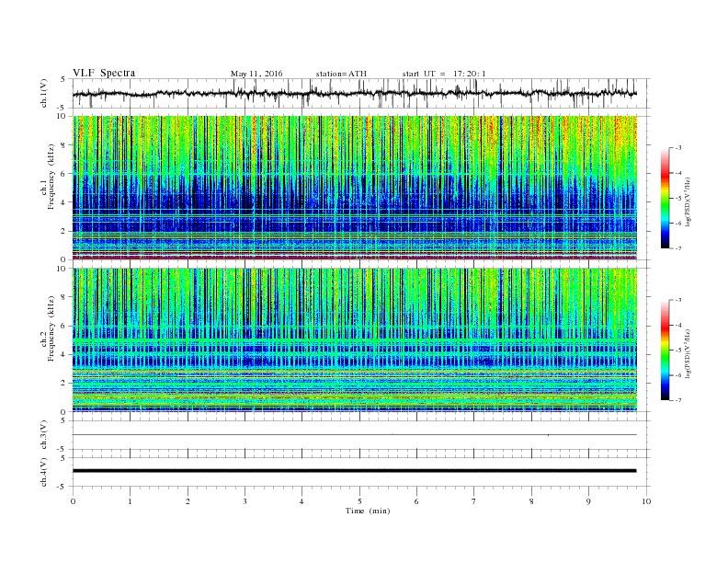The width and height of the screenshot is (728, 563).
Task: Click the "ch.1(V)" waveform axis label
Action: pyautogui.click(x=44, y=93)
